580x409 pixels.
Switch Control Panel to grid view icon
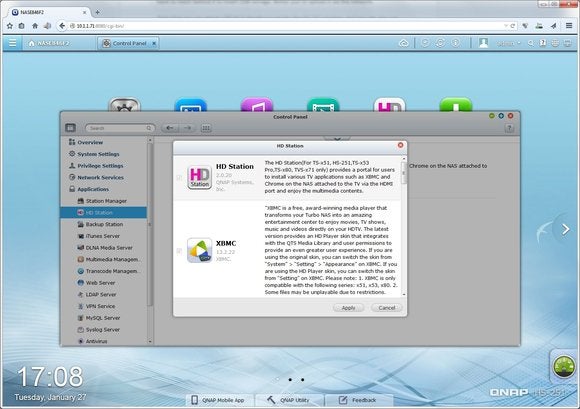206,128
